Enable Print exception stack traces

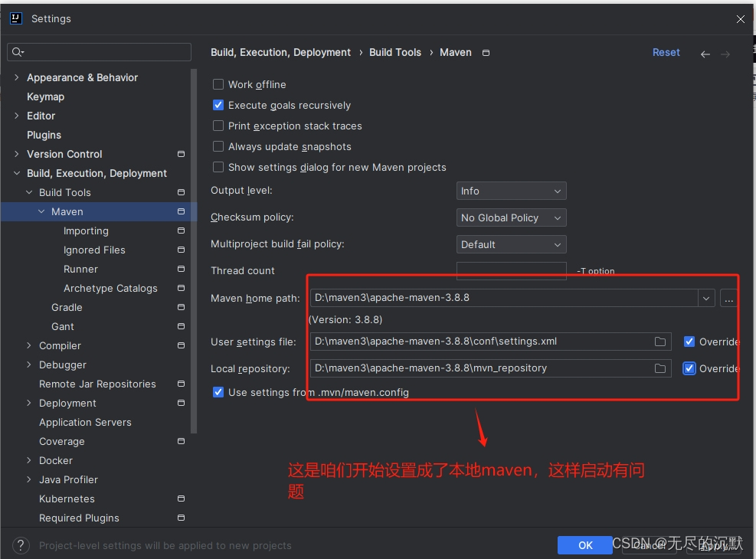point(218,126)
